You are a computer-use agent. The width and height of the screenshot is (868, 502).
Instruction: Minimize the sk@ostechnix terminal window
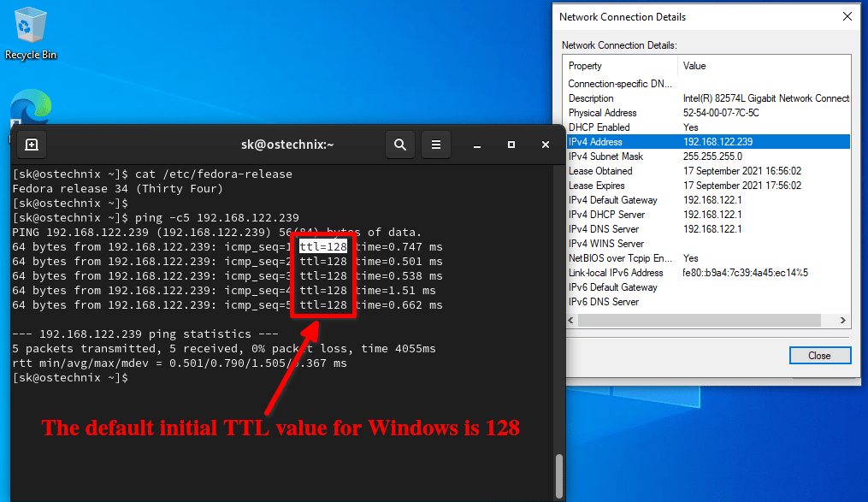pyautogui.click(x=476, y=145)
